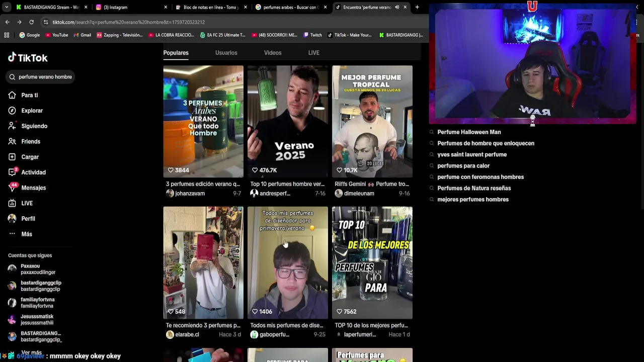Search suggestion 'perfumes para calor'

[463, 166]
